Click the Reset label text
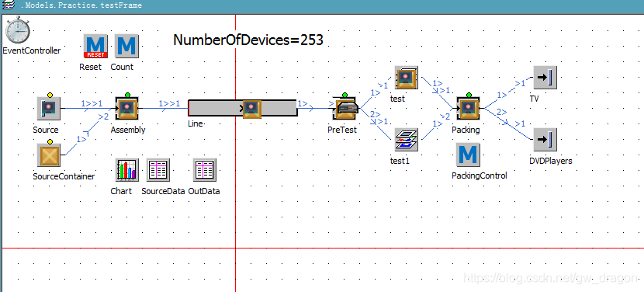Image resolution: width=644 pixels, height=292 pixels. pos(90,67)
